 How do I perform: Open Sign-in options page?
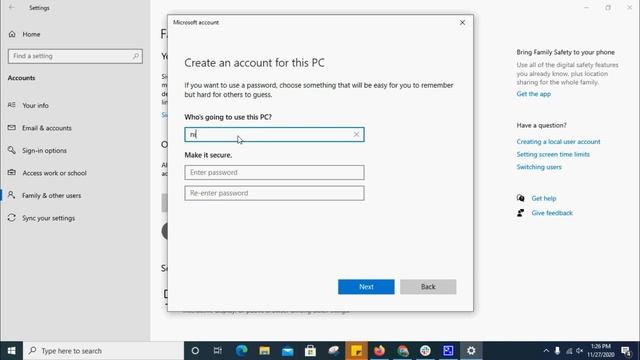click(44, 151)
